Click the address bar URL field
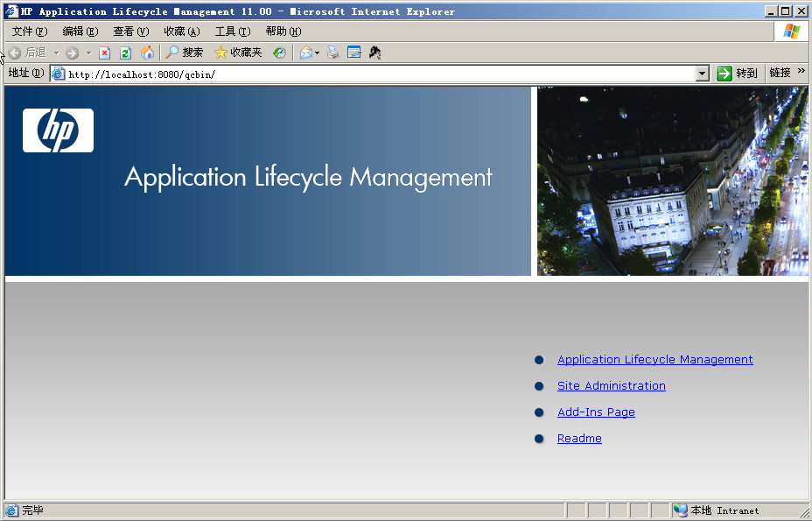 point(381,74)
